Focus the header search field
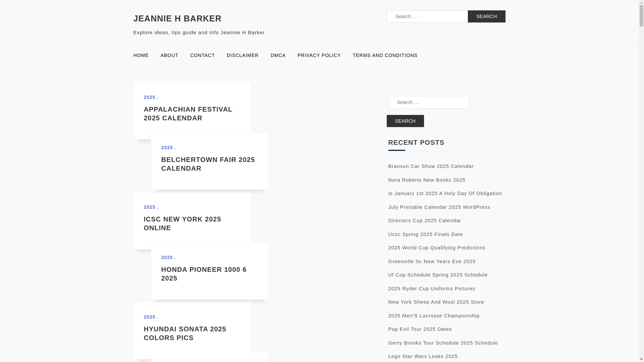644x362 pixels. [x=427, y=16]
